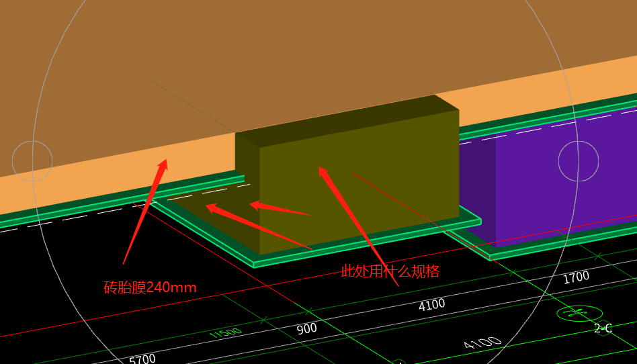Select the green 11500 dimension text

point(226,332)
